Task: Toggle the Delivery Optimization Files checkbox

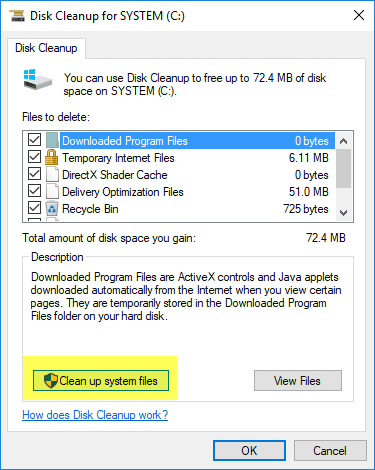Action: point(34,191)
